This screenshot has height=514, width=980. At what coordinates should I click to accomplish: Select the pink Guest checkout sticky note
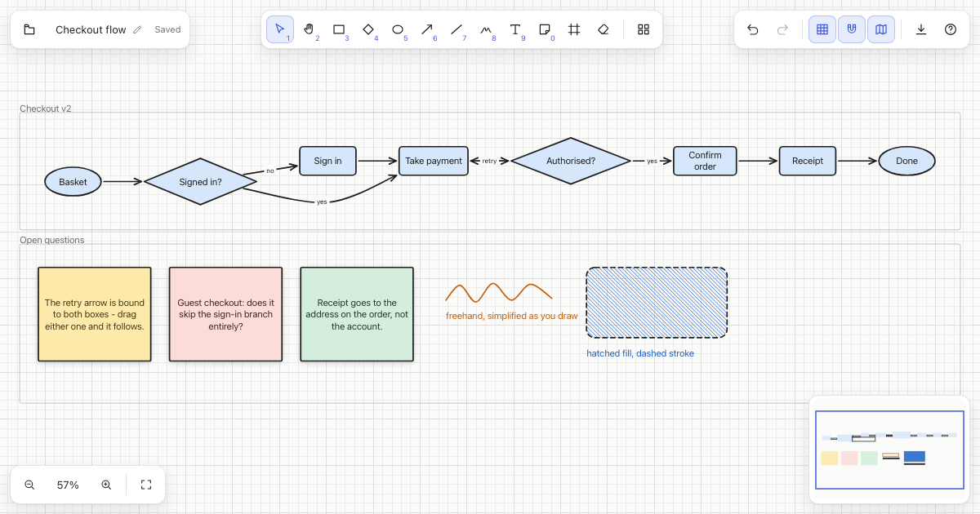click(x=225, y=314)
